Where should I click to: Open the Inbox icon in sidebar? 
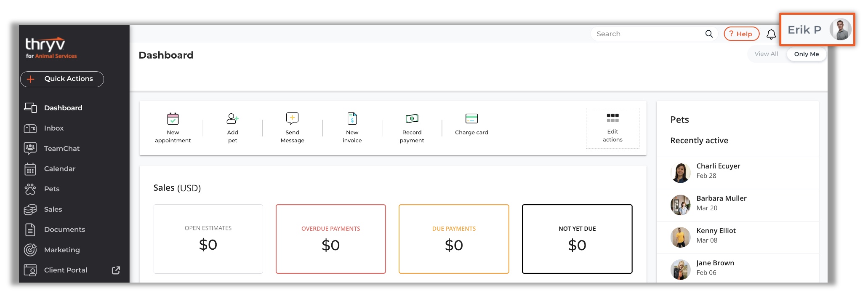(x=30, y=128)
